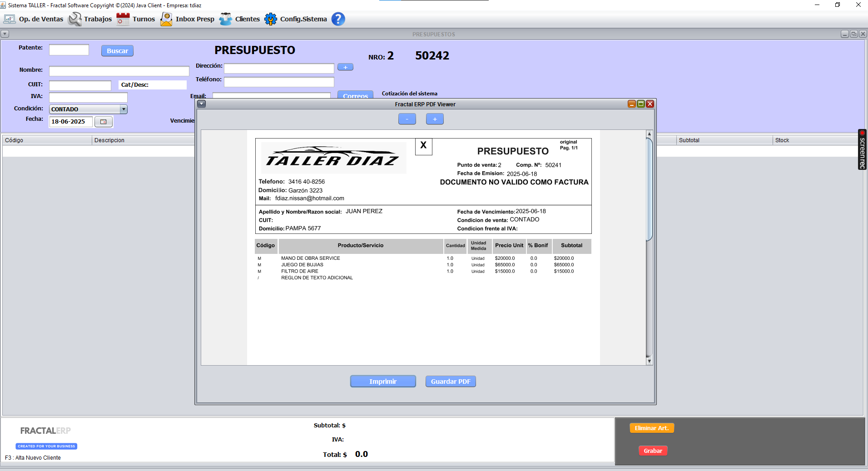Click the blue help question mark icon
This screenshot has height=471, width=868.
pos(338,19)
